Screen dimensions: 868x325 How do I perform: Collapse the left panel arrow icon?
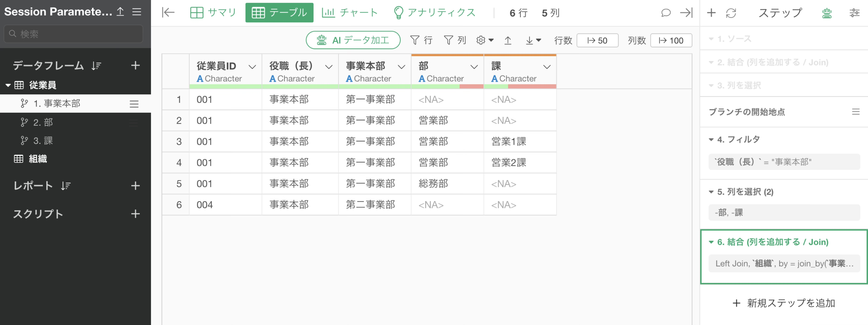[168, 13]
